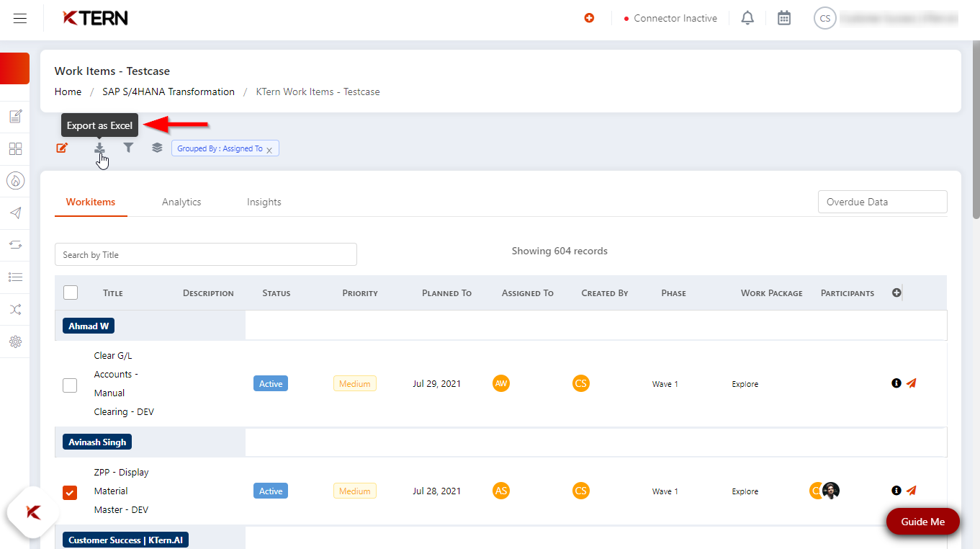
Task: Click the Customer Success | KTern.AI group header
Action: point(125,540)
